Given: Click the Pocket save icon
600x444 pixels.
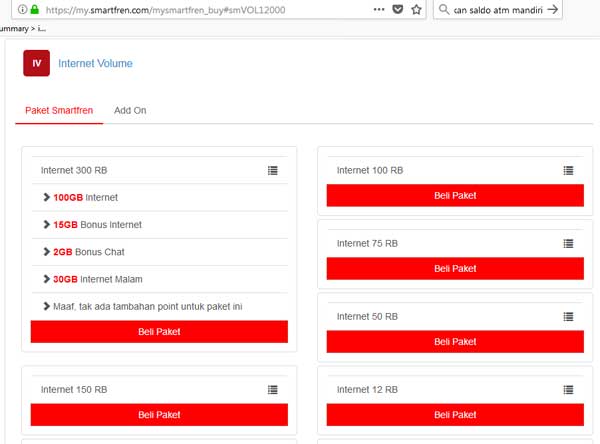Looking at the screenshot, I should click(x=398, y=9).
